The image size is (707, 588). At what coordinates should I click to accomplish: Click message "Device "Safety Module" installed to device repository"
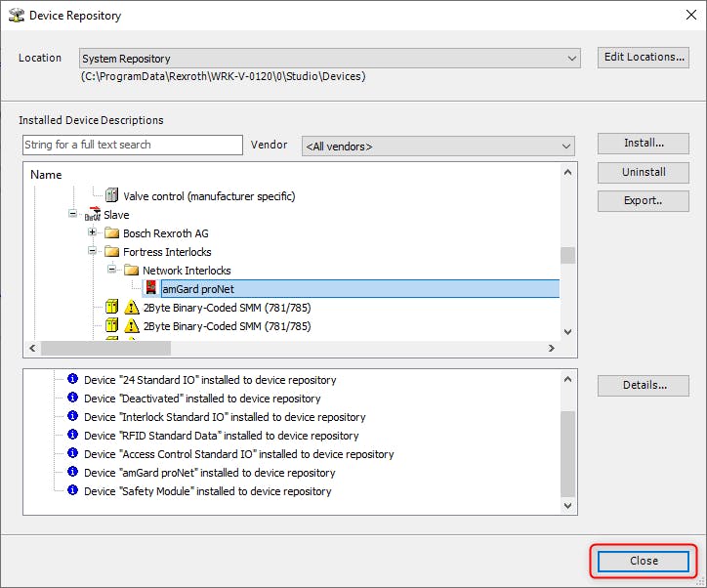point(208,491)
